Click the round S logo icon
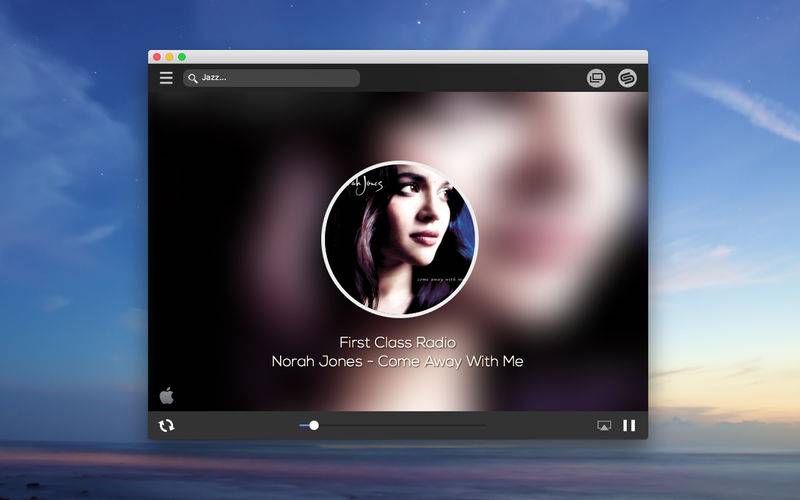Image resolution: width=800 pixels, height=500 pixels. 628,78
